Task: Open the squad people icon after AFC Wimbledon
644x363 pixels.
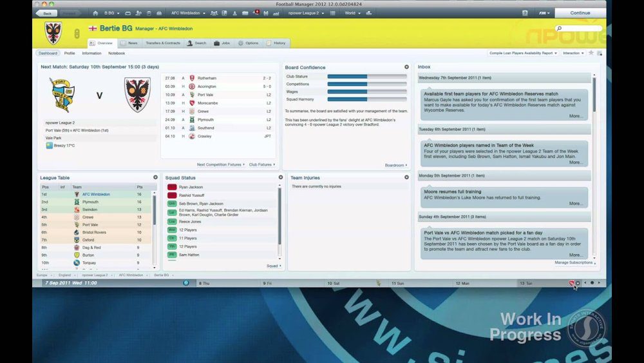Action: tap(214, 13)
